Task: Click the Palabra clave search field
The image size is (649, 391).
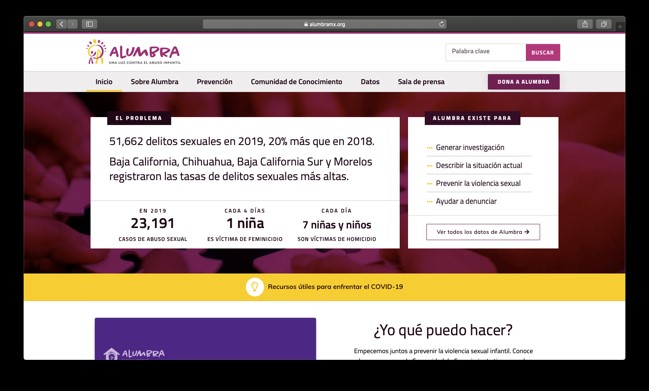Action: point(486,52)
